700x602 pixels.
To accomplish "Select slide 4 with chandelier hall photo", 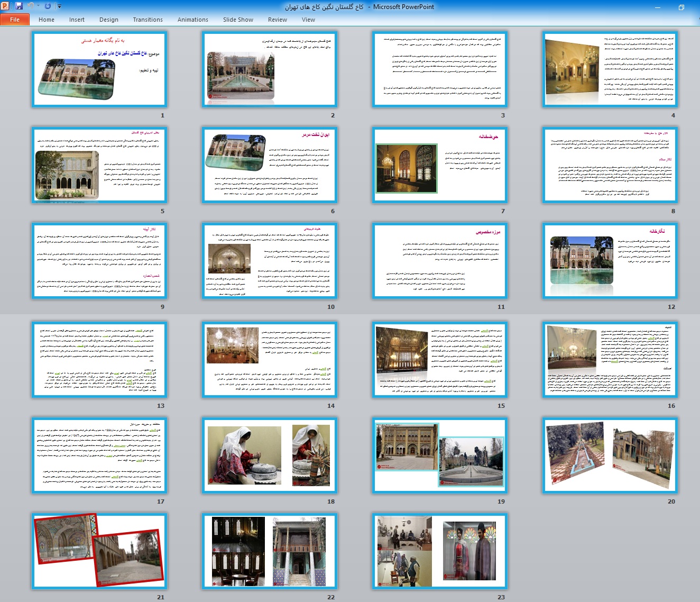I will pos(610,69).
